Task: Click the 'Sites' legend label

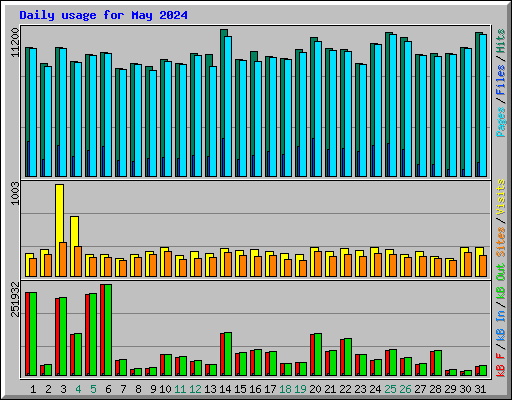Action: [500, 241]
